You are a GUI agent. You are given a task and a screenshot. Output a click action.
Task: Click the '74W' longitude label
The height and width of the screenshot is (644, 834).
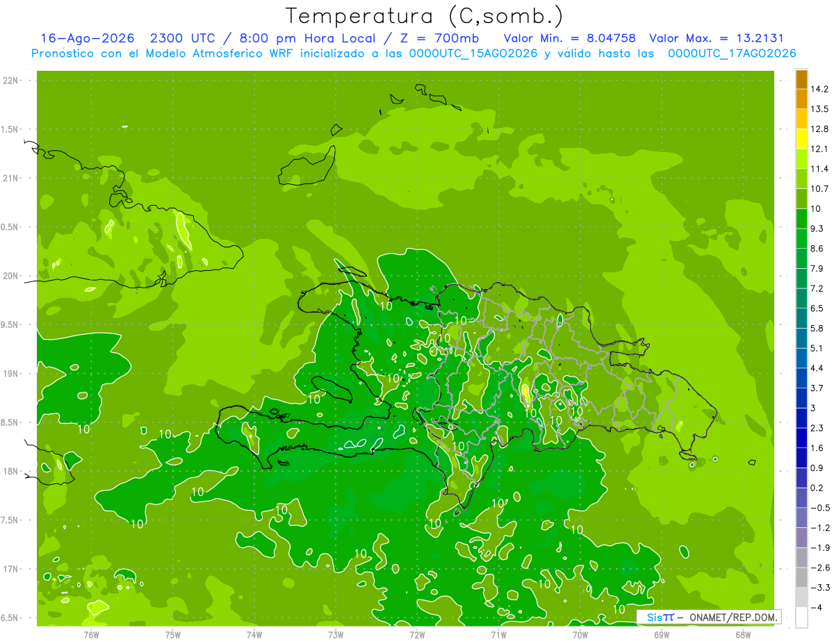click(x=254, y=634)
